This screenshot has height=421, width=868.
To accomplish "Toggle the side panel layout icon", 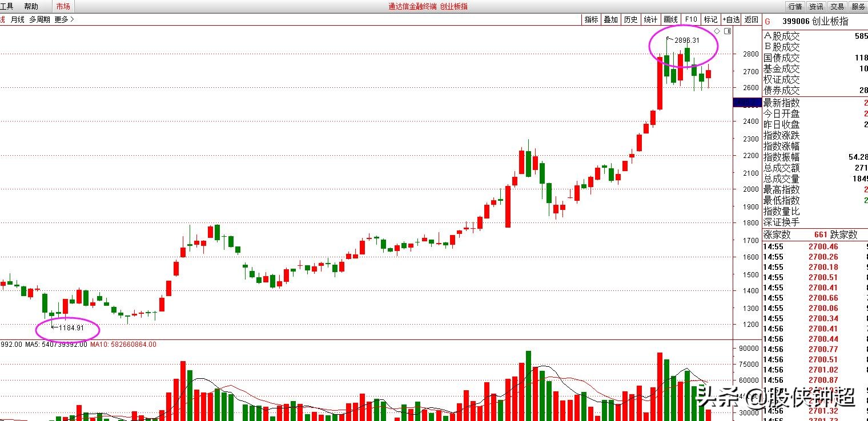I will coord(727,31).
